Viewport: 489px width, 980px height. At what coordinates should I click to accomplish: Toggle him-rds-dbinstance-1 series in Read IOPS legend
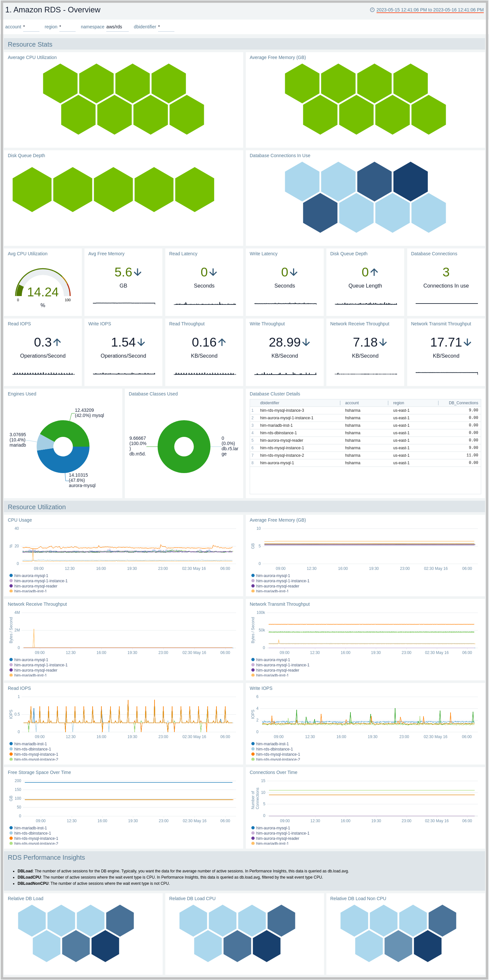[x=32, y=749]
